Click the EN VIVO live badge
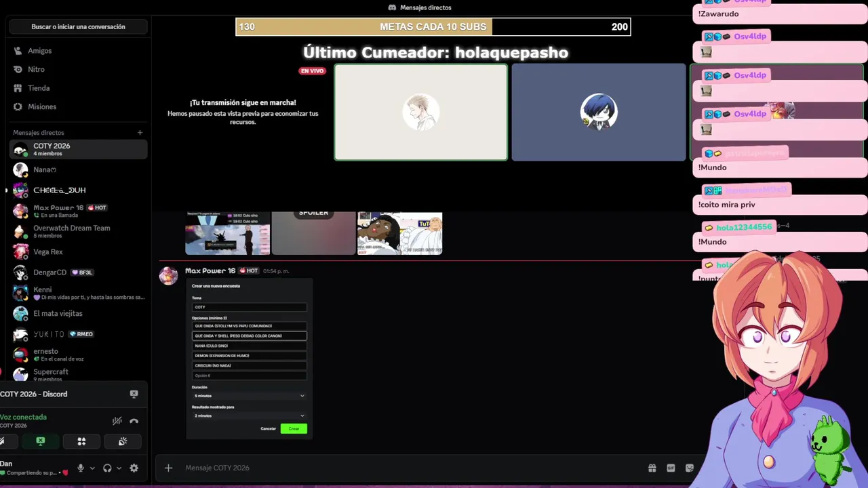The height and width of the screenshot is (488, 868). pos(313,70)
